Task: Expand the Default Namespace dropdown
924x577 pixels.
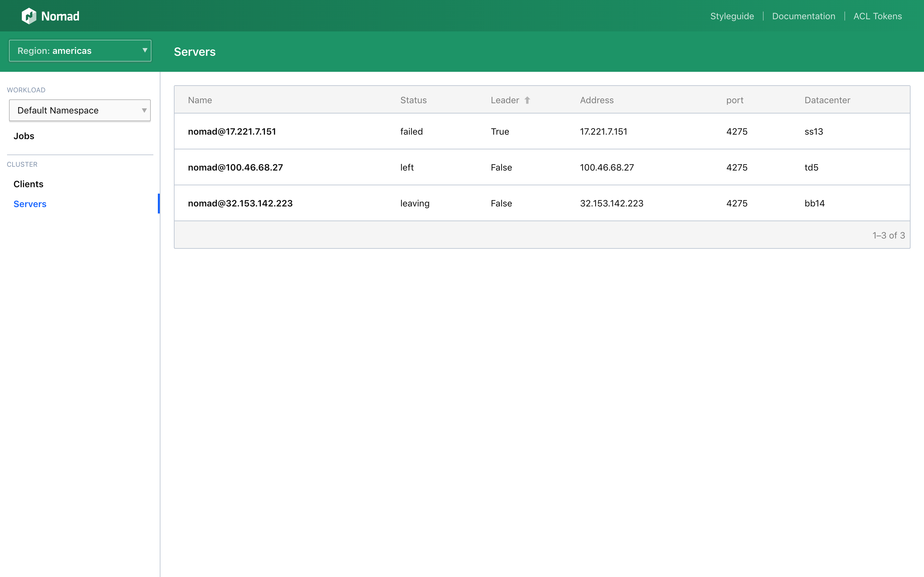Action: click(80, 110)
